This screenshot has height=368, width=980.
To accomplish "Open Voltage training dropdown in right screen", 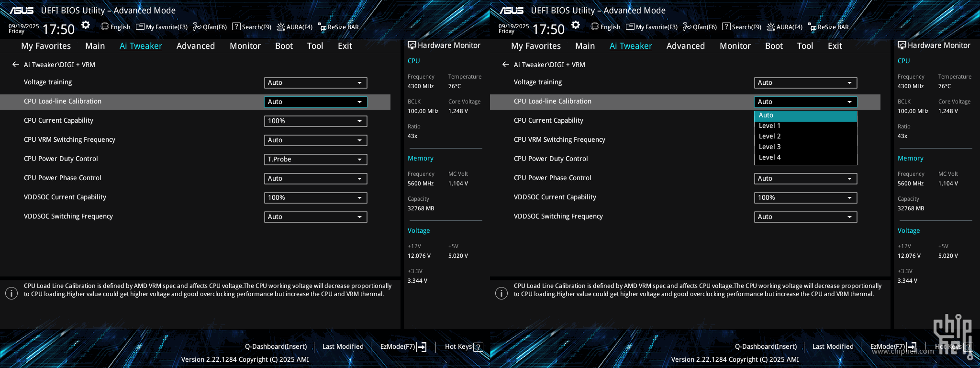I will 806,83.
